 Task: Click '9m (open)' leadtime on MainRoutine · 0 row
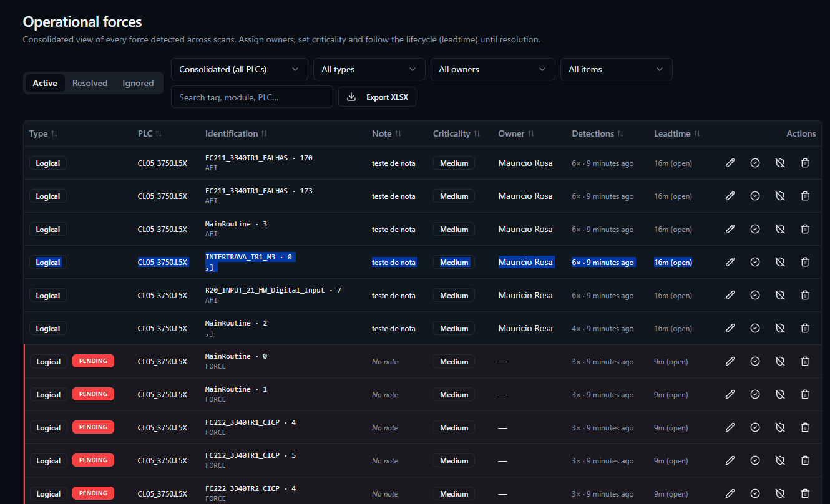[x=671, y=362]
